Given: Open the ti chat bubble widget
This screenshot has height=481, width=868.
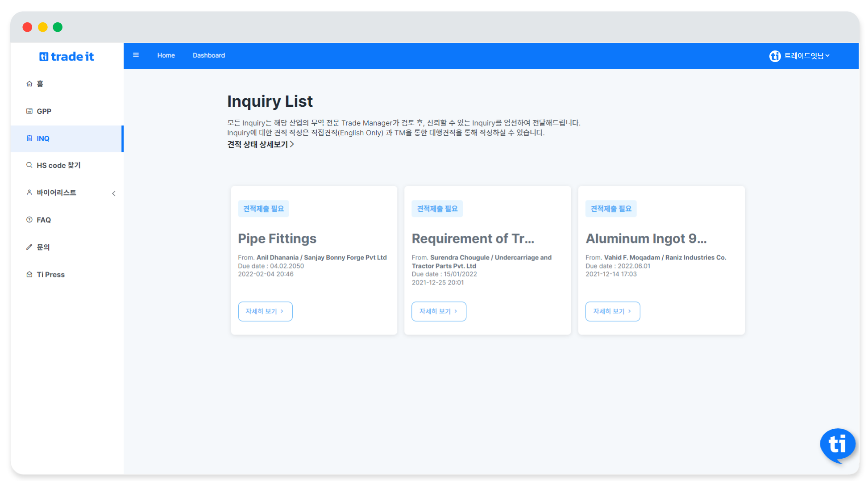Looking at the screenshot, I should (837, 444).
